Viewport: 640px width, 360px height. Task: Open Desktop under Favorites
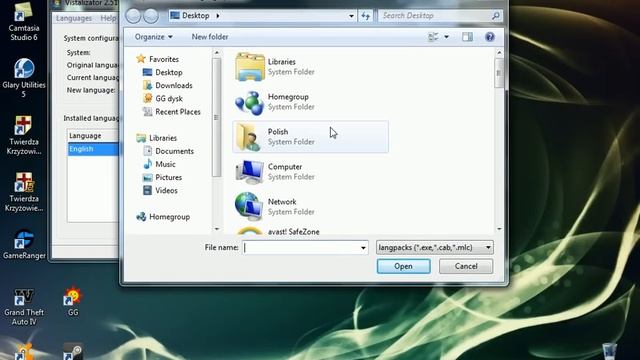coord(169,72)
